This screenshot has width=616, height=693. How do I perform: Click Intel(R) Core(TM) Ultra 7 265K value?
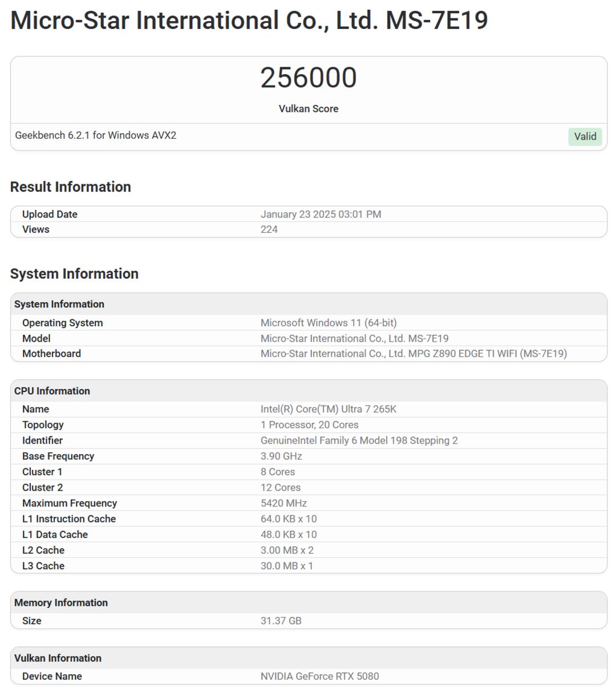(x=329, y=409)
